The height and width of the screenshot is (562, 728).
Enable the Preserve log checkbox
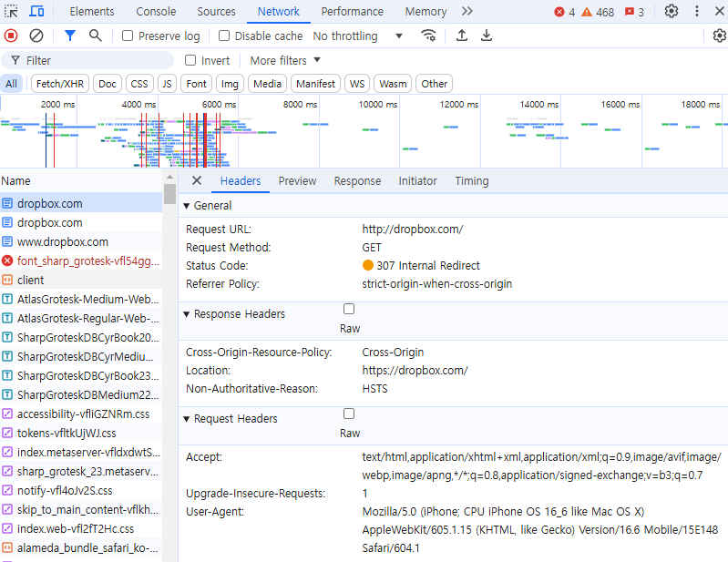coord(128,36)
